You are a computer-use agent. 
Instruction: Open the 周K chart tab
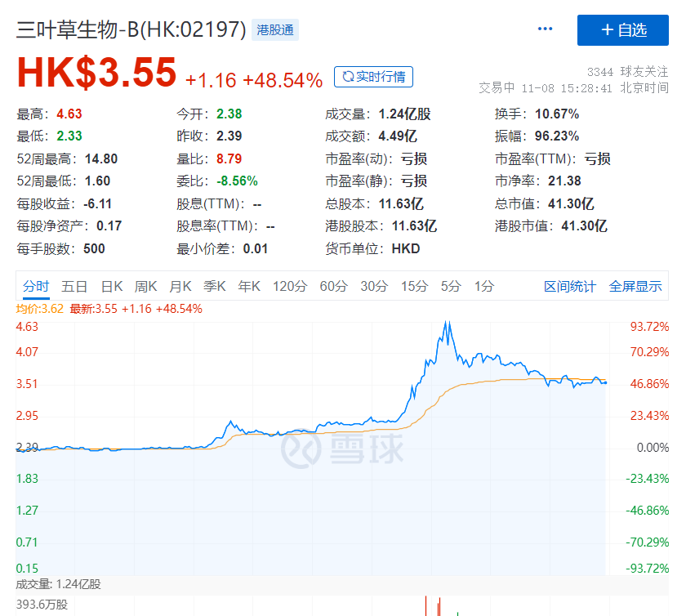tap(145, 286)
